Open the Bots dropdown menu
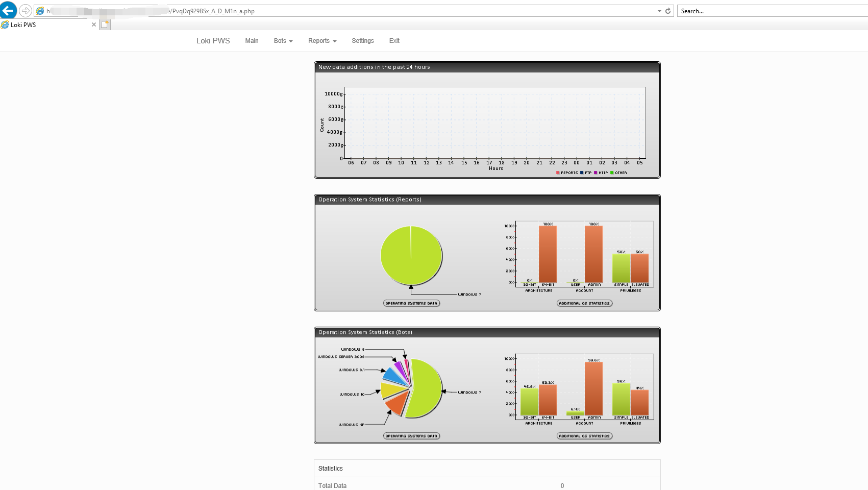868x490 pixels. 283,41
